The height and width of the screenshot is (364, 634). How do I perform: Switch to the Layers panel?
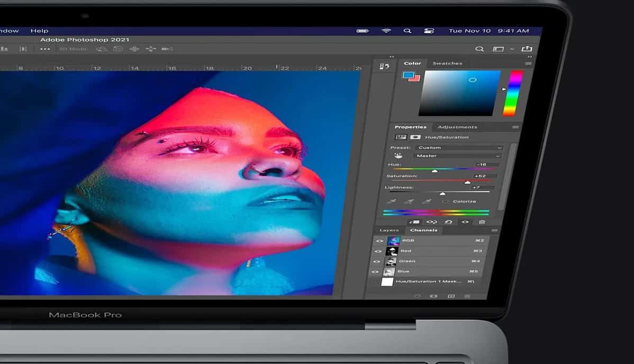point(389,230)
